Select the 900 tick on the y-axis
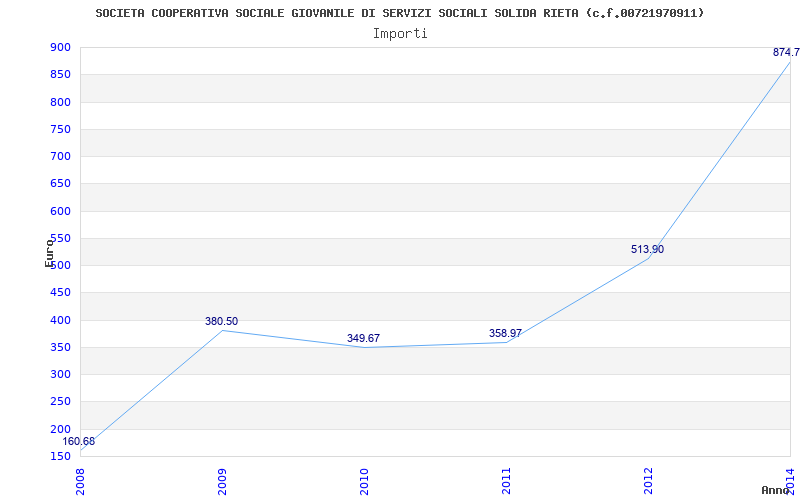 [x=60, y=48]
